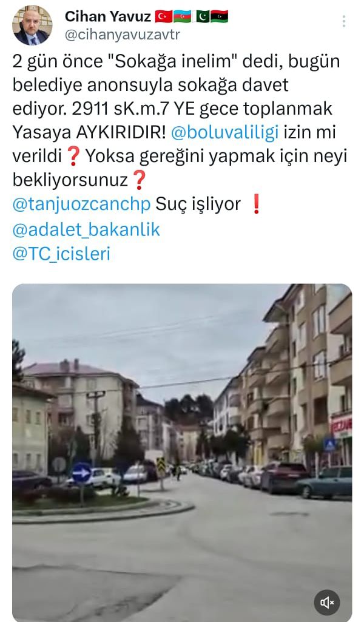Open the @tanjuozcanchp mention link

tap(82, 205)
